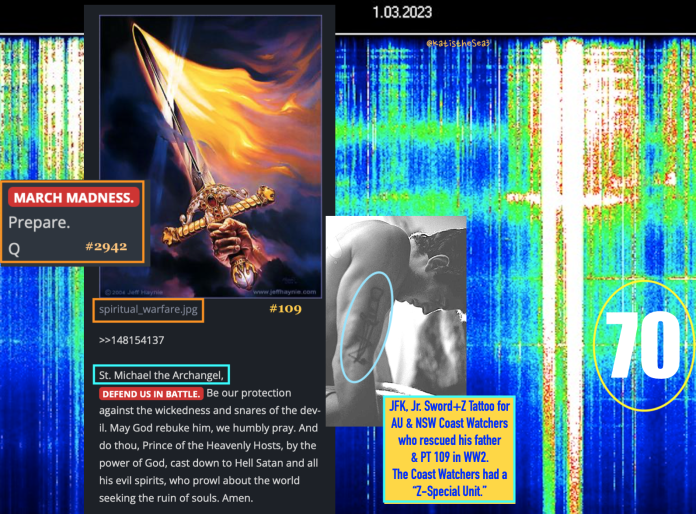The width and height of the screenshot is (696, 514).
Task: Click the word Prepare in the Q box
Action: click(39, 222)
